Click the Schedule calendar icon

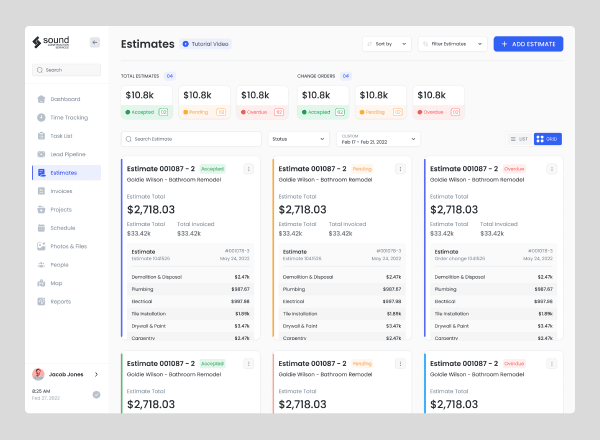pos(41,228)
